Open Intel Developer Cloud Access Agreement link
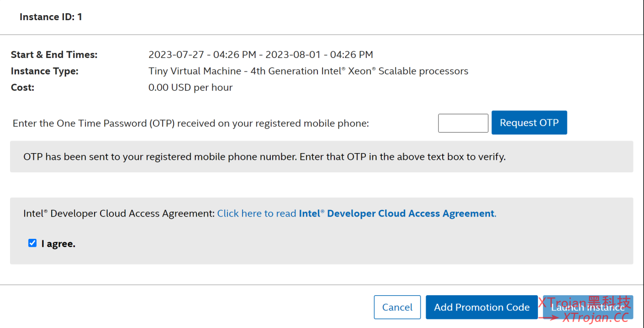 coord(357,214)
